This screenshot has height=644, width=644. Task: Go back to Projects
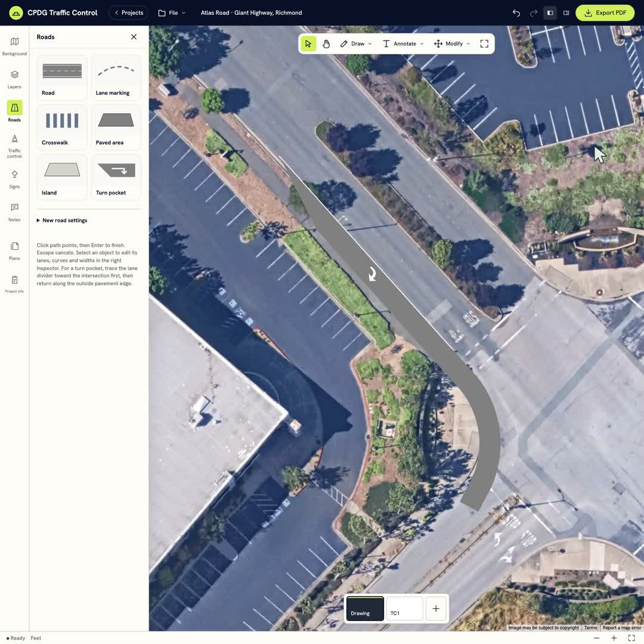(x=129, y=13)
